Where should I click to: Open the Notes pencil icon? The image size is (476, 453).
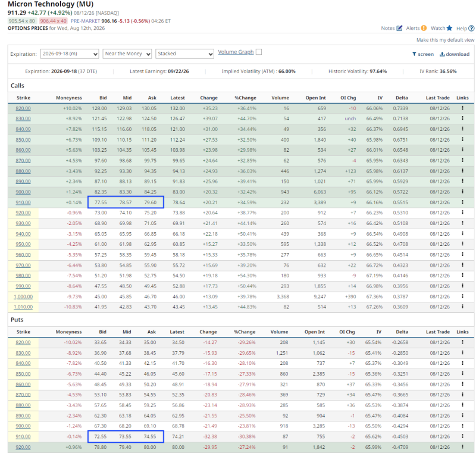pos(399,28)
